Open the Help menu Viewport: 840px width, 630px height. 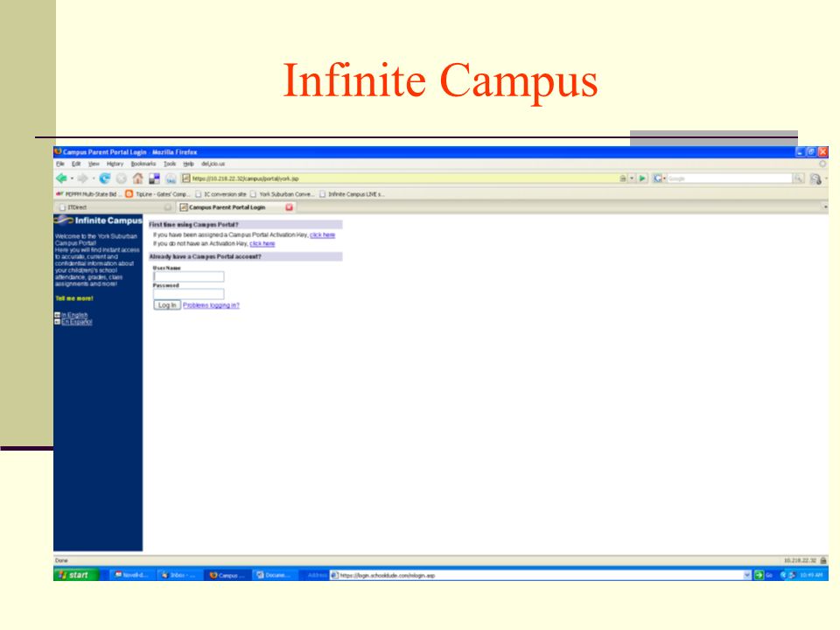click(x=189, y=164)
